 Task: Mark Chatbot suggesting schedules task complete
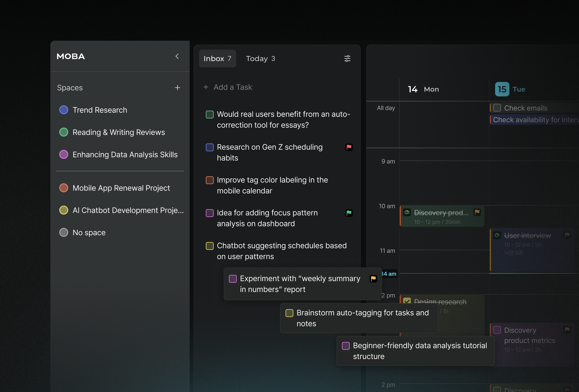click(x=210, y=246)
